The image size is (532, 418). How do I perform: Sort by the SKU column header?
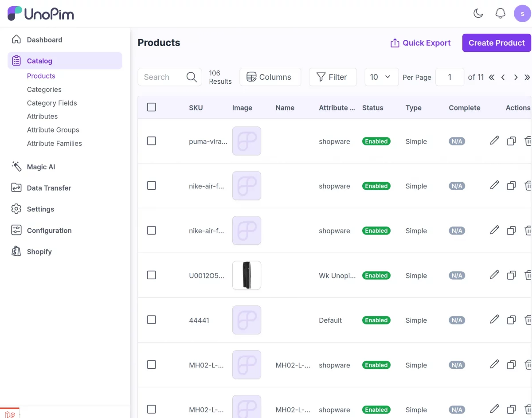pos(196,108)
